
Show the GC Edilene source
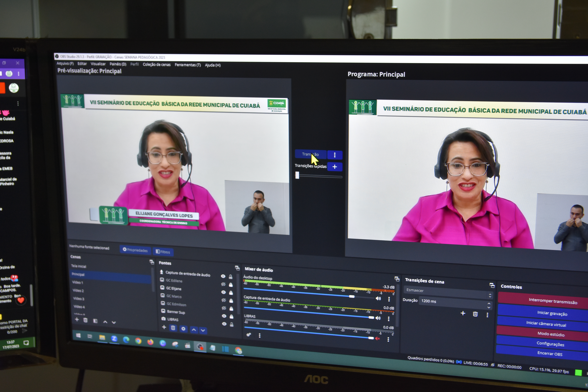coord(223,284)
